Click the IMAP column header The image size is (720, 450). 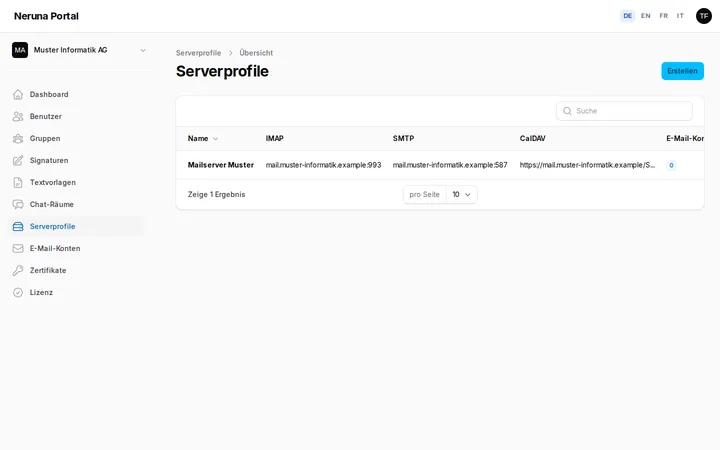[x=275, y=139]
